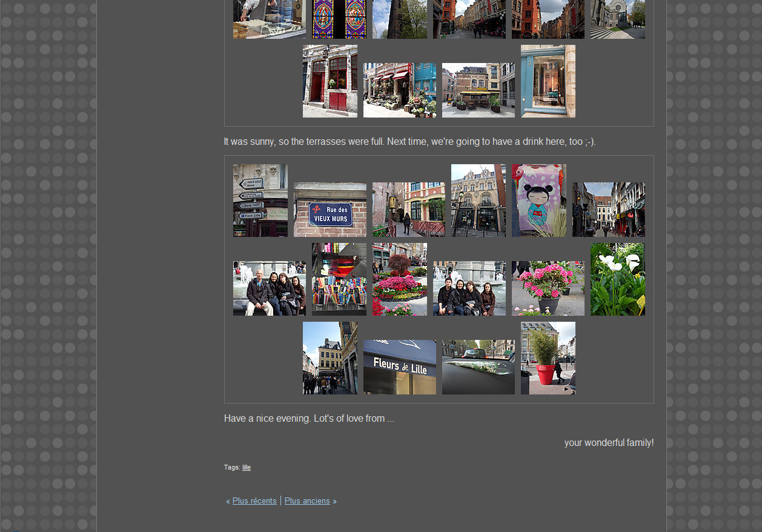
Task: Click the 'lille' tag link
Action: click(247, 468)
